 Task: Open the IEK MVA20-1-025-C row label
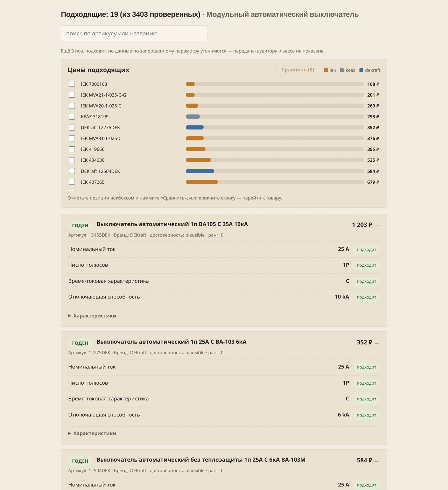[x=101, y=106]
